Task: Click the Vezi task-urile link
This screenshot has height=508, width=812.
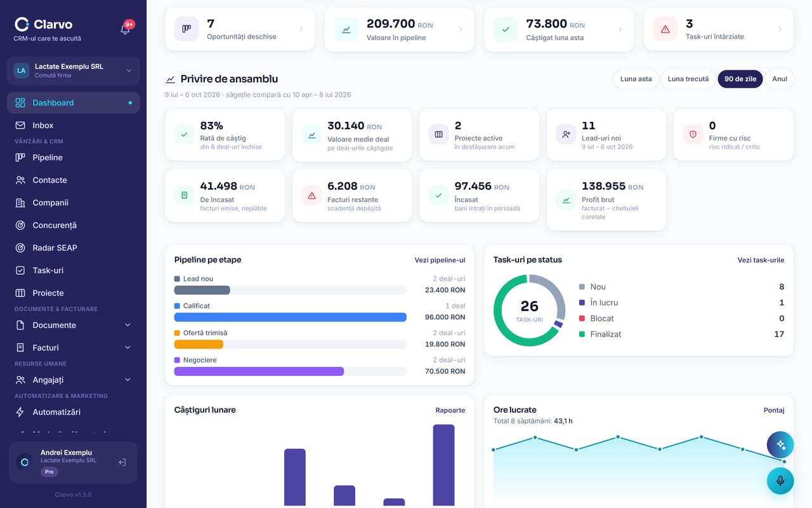Action: (x=761, y=260)
